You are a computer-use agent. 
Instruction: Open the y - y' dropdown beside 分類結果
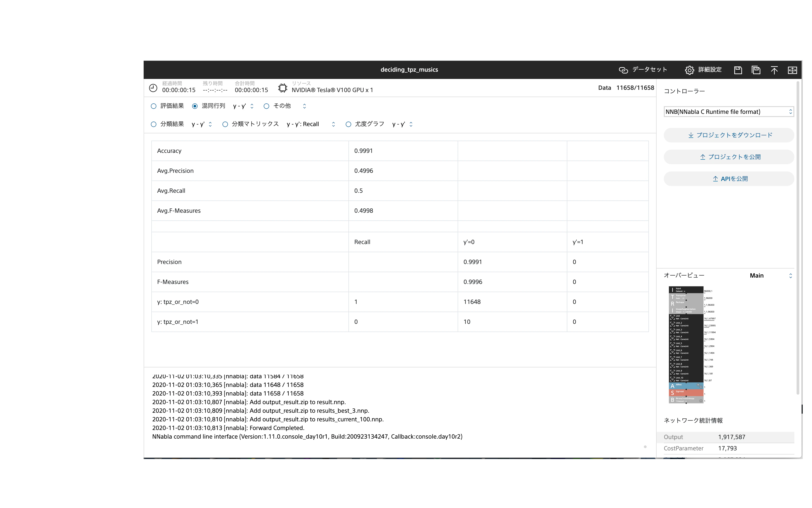(202, 124)
